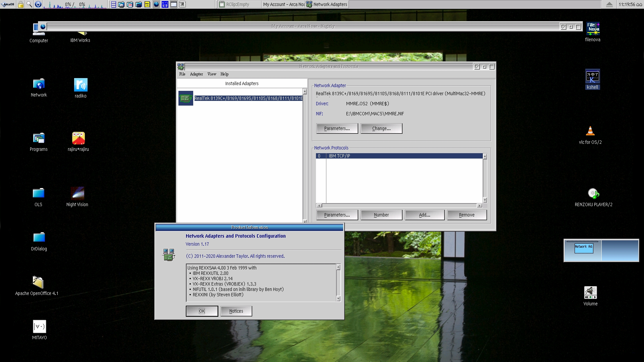Click the Notices button
The image size is (644, 362).
[236, 311]
